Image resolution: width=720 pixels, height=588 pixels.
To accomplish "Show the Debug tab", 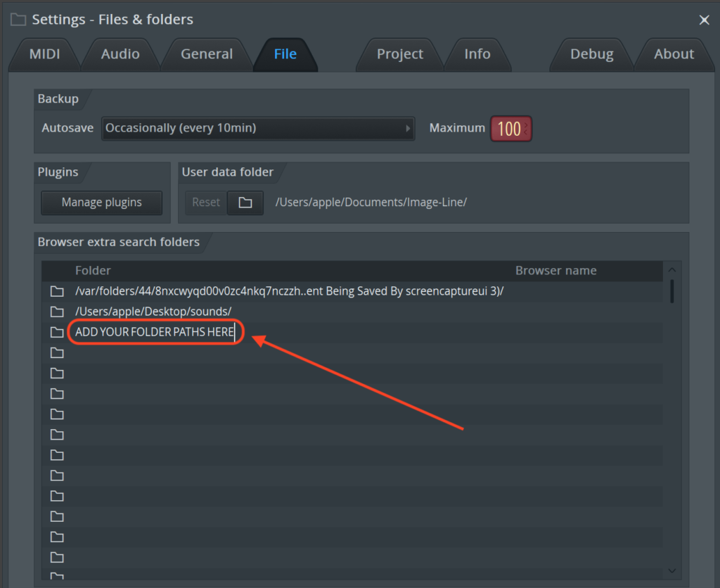I will point(591,54).
